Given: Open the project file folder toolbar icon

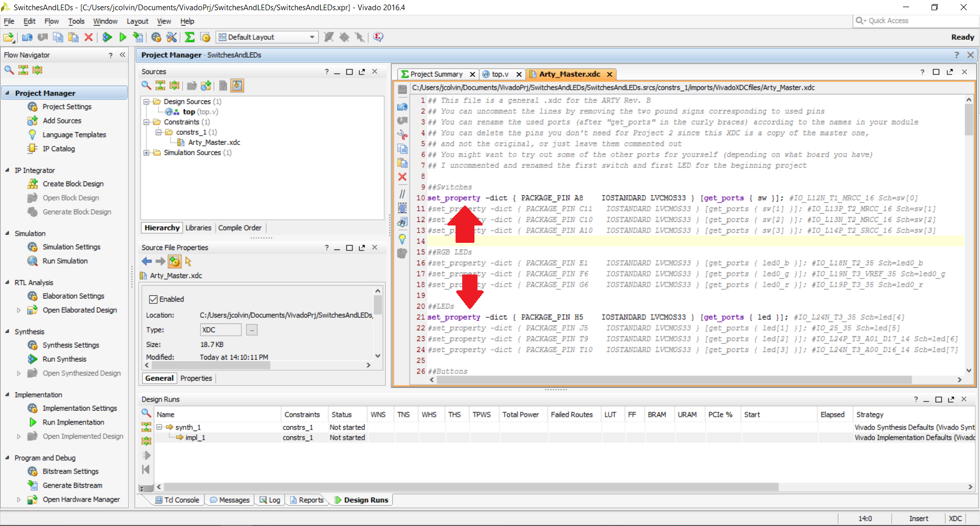Looking at the screenshot, I should [x=9, y=37].
